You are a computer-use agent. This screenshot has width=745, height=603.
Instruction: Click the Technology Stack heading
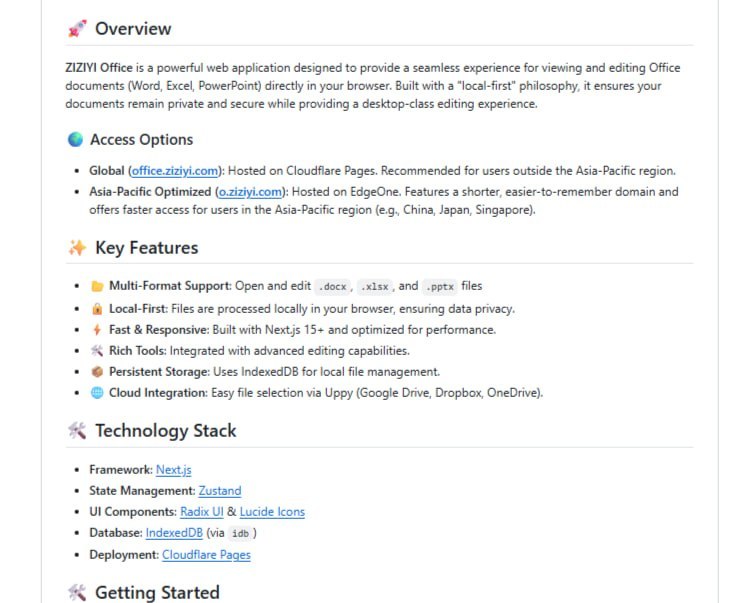tap(166, 431)
